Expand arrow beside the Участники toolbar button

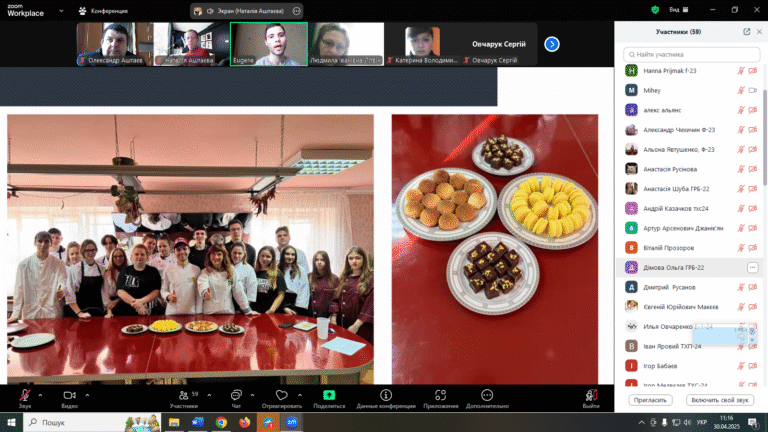point(209,395)
